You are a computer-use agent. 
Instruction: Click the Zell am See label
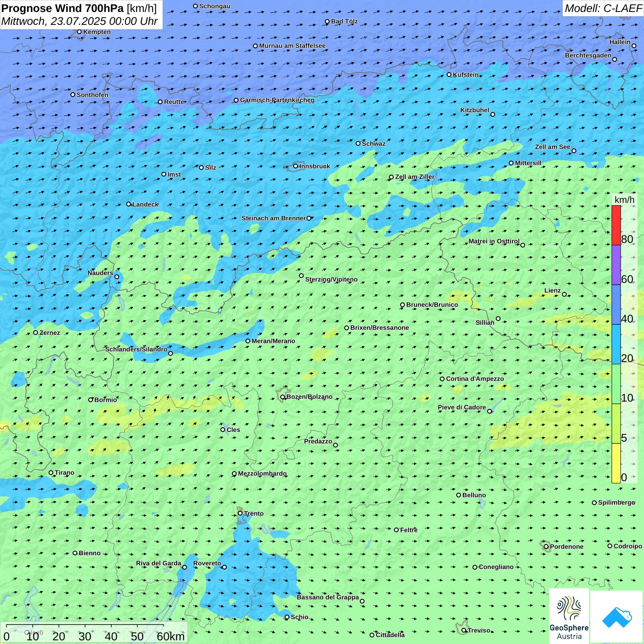[552, 147]
